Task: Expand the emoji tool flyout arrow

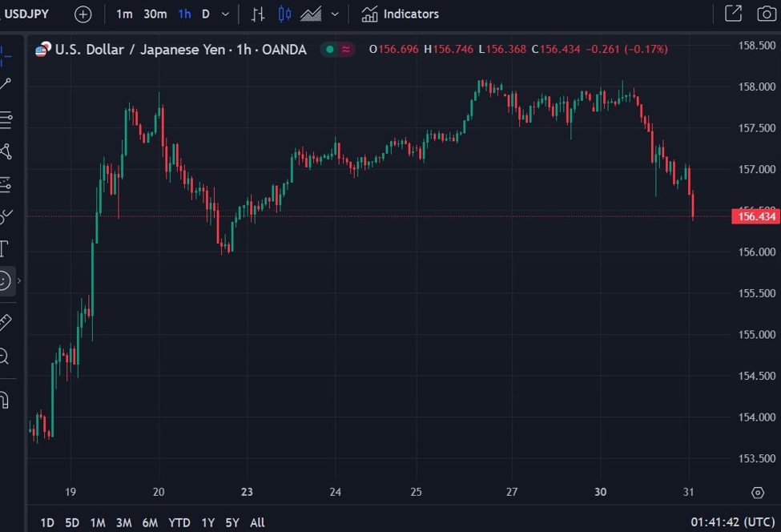Action: [19, 281]
